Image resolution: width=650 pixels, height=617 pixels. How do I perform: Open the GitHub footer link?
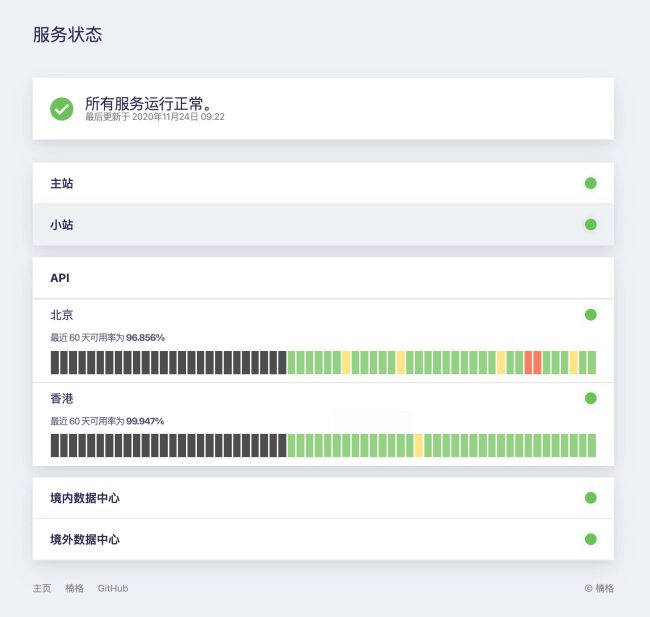[113, 588]
